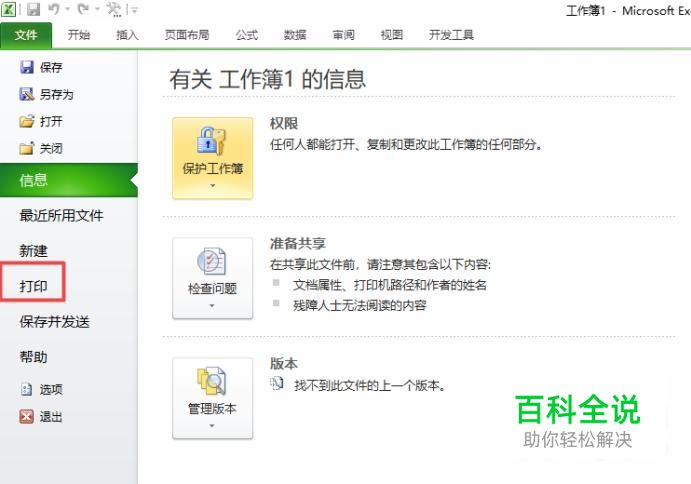Click the heading 有关 工作簿1 的信息
The width and height of the screenshot is (691, 484).
pos(267,80)
